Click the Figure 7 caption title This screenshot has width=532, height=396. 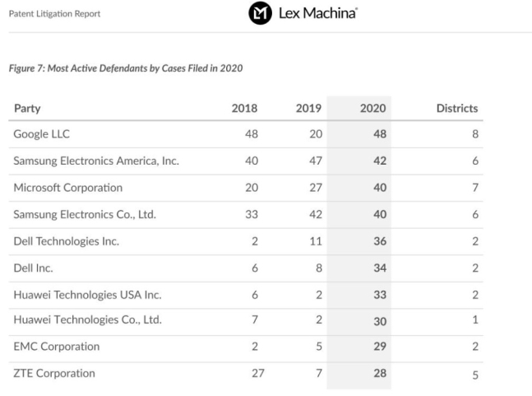tap(125, 68)
